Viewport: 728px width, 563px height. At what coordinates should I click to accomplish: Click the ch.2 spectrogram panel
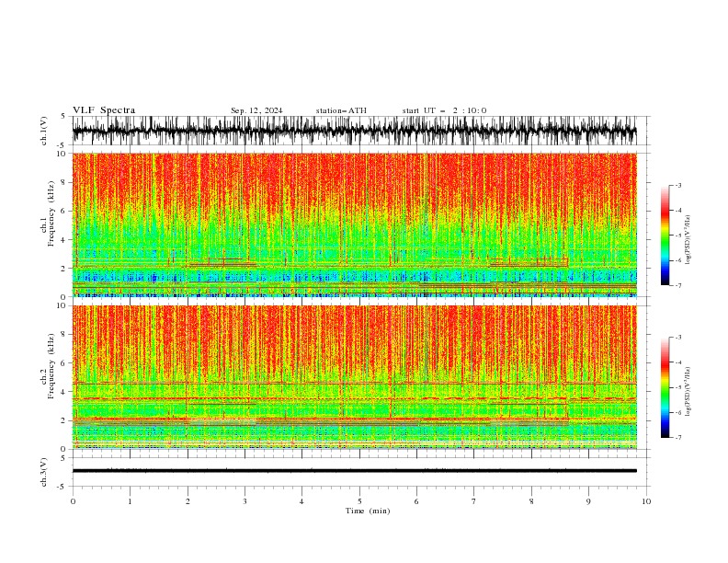[354, 377]
